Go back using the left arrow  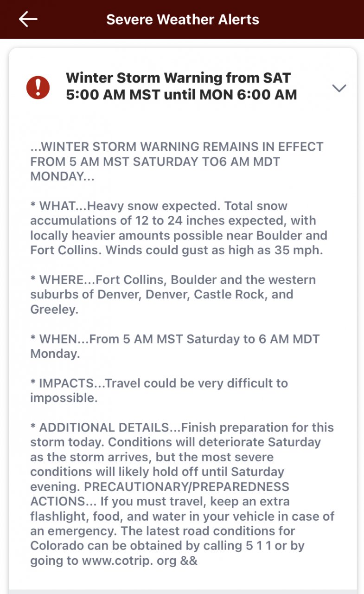tap(28, 19)
